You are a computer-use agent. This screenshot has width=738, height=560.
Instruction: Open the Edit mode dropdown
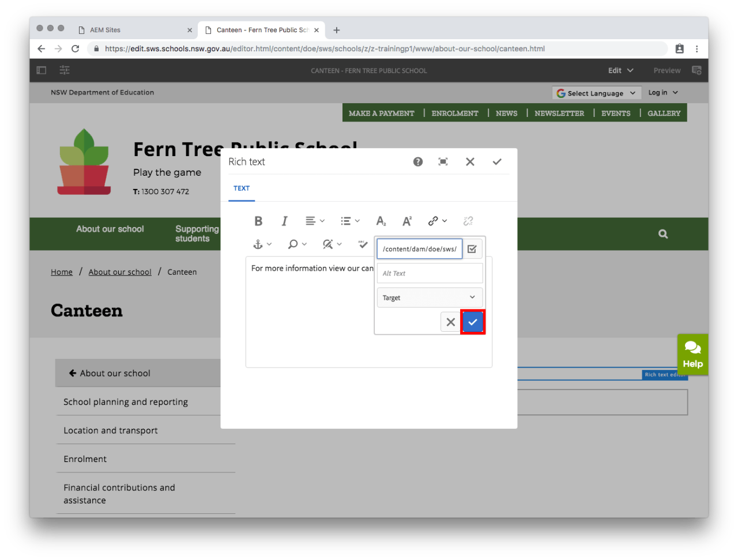click(x=621, y=70)
